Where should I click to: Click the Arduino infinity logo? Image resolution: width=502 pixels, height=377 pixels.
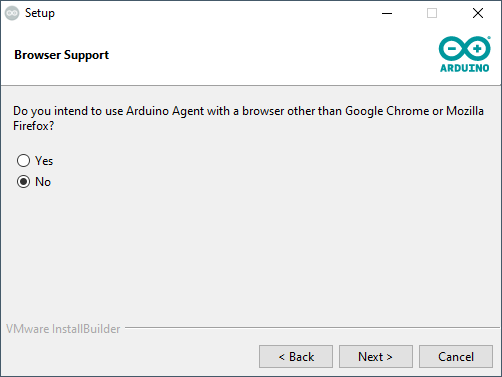[464, 48]
